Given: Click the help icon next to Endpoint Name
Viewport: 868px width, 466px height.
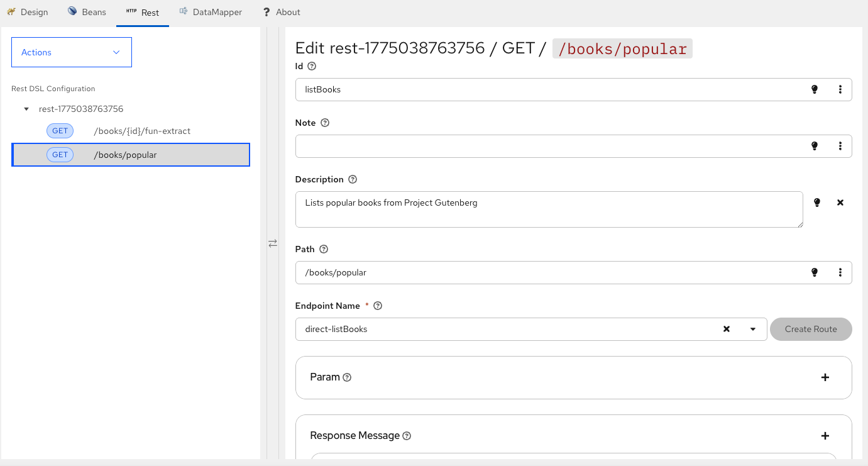Looking at the screenshot, I should [377, 306].
